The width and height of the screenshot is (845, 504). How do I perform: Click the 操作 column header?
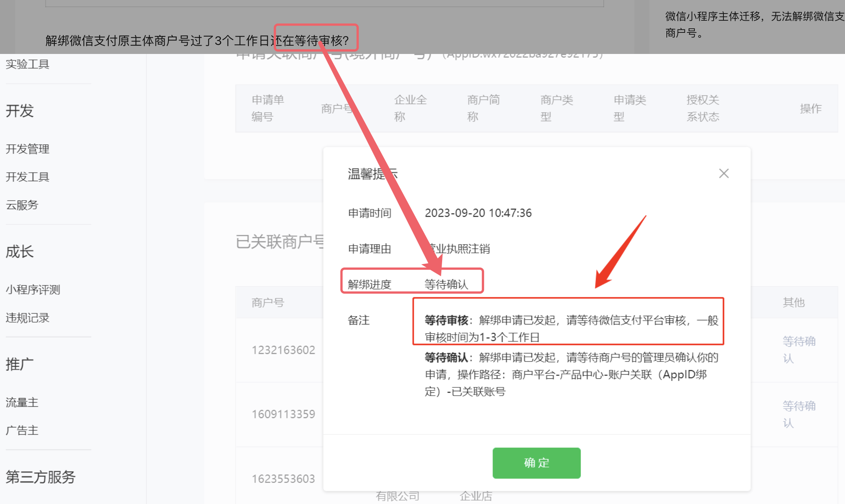pyautogui.click(x=810, y=109)
